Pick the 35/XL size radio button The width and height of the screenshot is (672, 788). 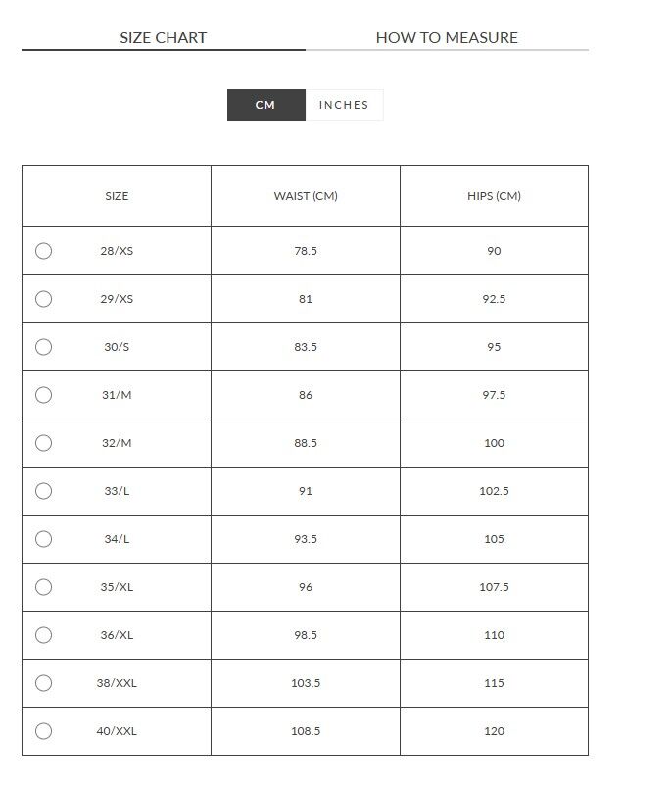(x=44, y=587)
